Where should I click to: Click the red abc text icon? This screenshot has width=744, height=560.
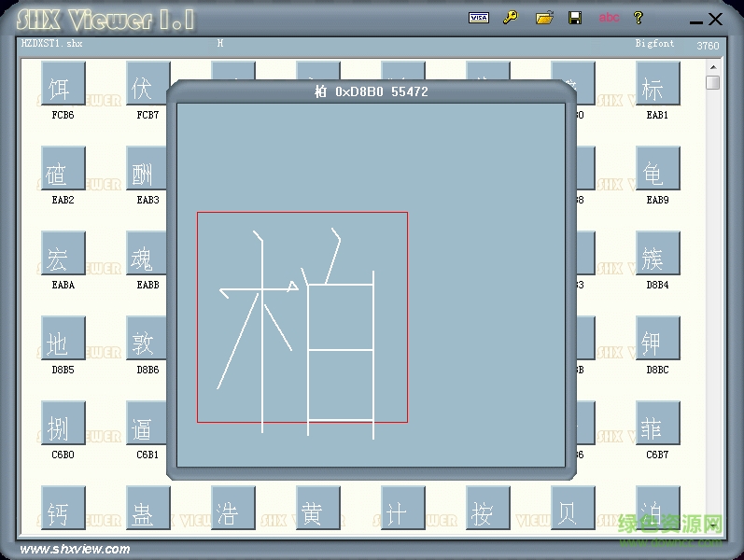(609, 18)
